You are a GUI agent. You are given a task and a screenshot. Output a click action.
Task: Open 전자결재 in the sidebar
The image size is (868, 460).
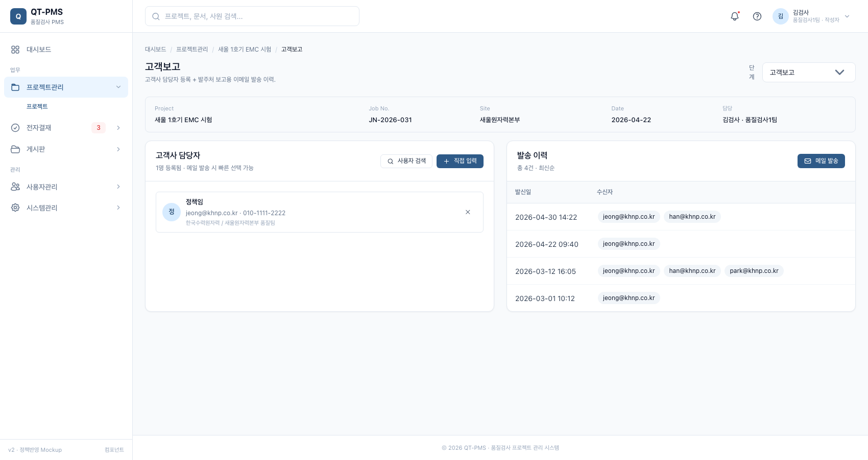(x=66, y=128)
